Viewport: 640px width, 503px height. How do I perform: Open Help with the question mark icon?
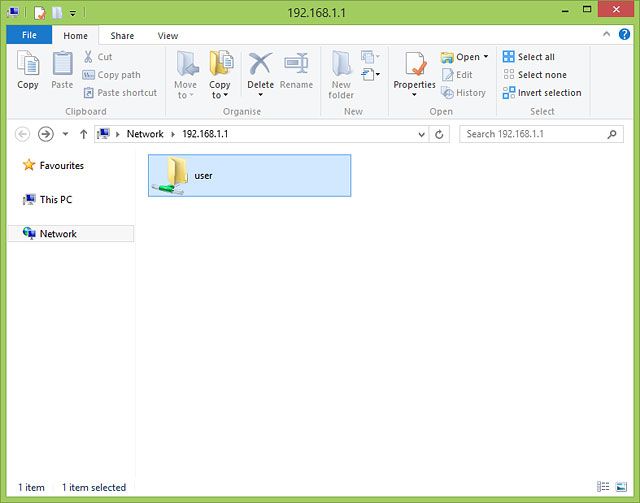[624, 34]
